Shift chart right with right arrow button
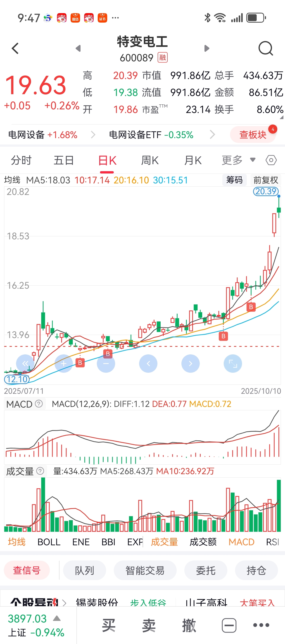The height and width of the screenshot is (644, 285). (x=190, y=363)
